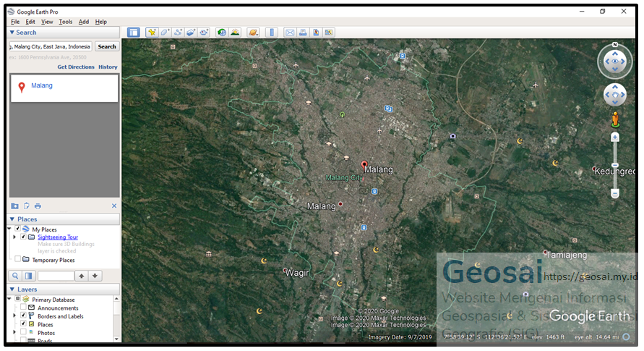Toggle the sidebar visibility button

point(134,33)
